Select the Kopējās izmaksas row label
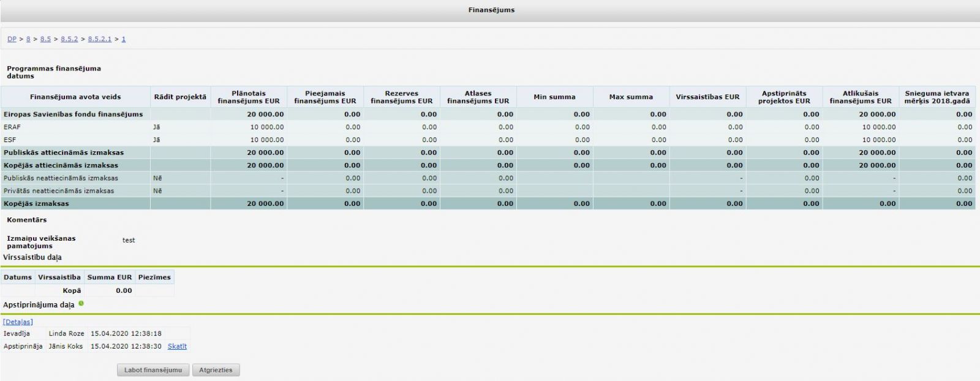The height and width of the screenshot is (381, 980). pos(36,203)
